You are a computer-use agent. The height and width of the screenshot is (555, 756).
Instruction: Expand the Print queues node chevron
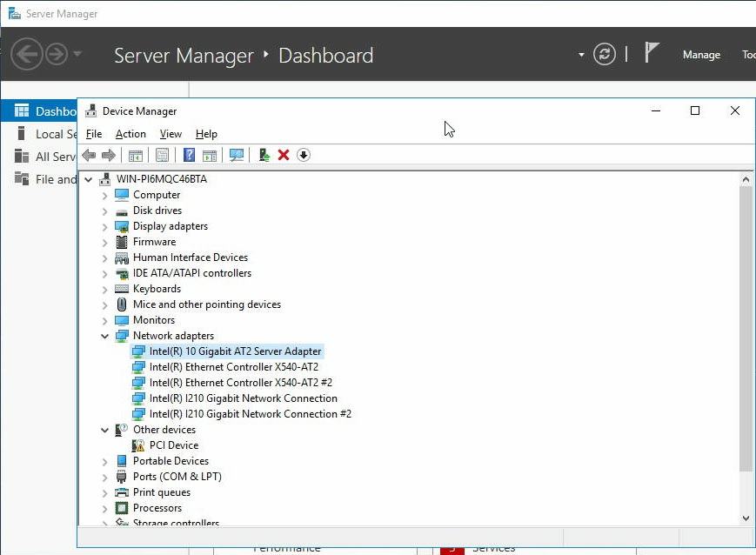pos(104,493)
